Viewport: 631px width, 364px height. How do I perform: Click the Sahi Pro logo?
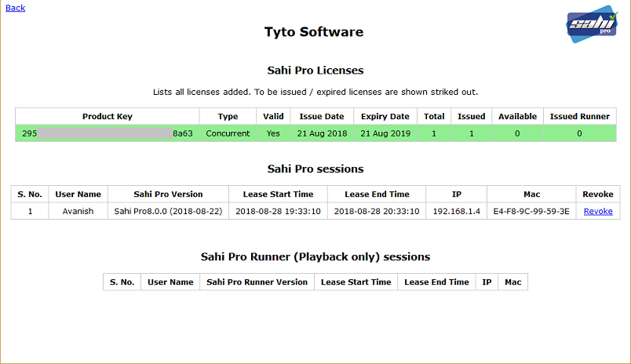pyautogui.click(x=593, y=25)
